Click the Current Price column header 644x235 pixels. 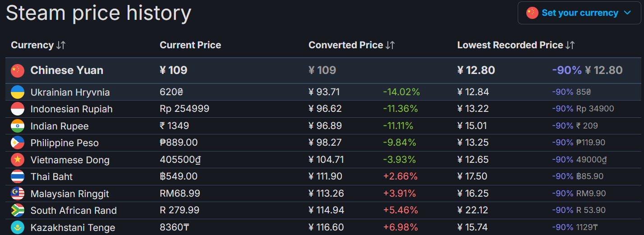click(190, 45)
